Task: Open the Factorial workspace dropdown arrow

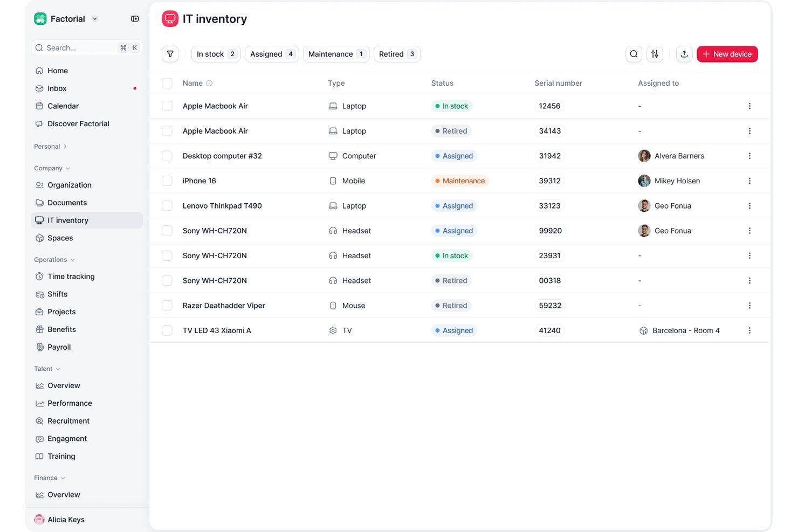Action: [x=95, y=19]
